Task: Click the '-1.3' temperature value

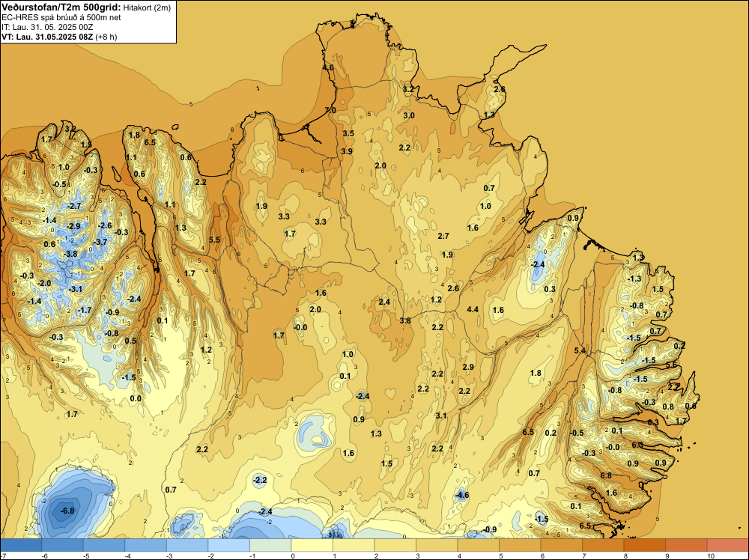Action: pos(634,279)
